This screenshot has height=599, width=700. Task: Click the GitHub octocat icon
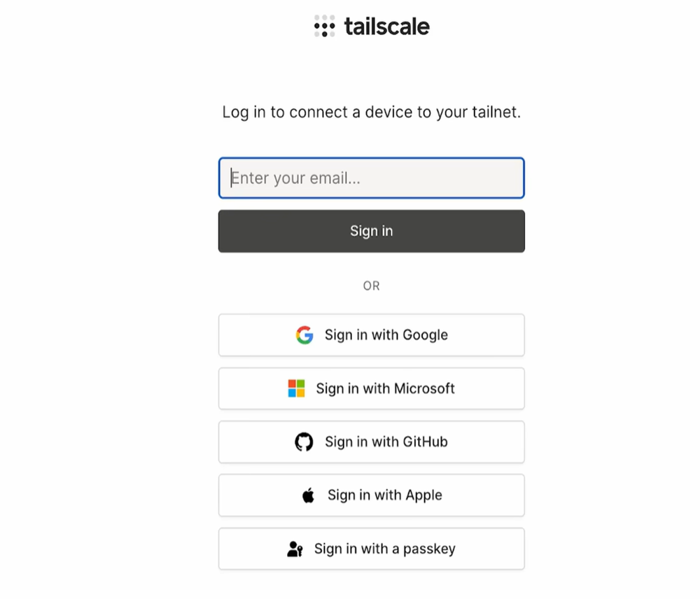(304, 442)
